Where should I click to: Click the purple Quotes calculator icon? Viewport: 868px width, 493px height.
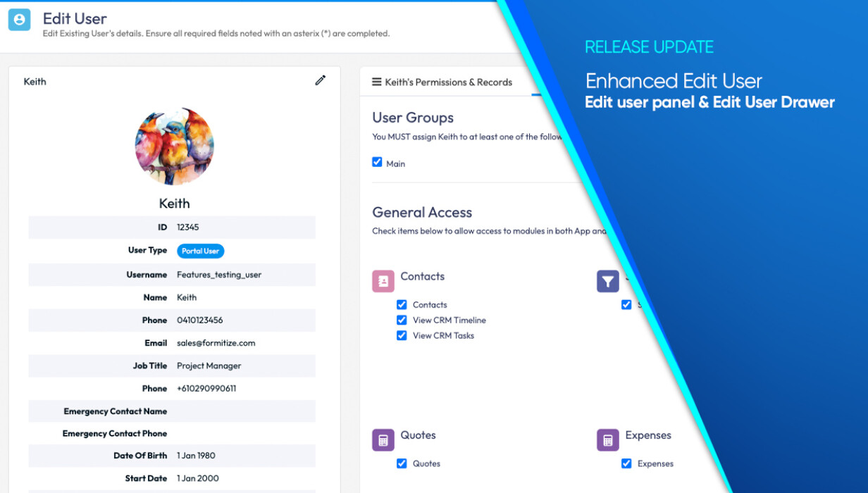(x=383, y=440)
